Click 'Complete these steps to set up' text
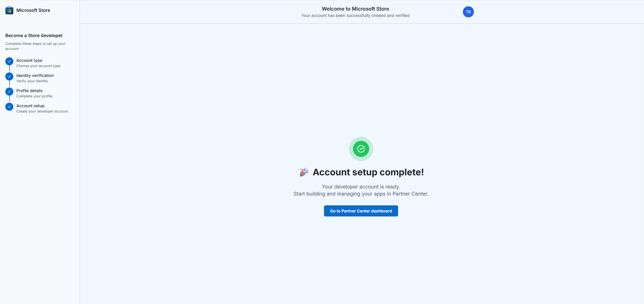 tap(35, 46)
